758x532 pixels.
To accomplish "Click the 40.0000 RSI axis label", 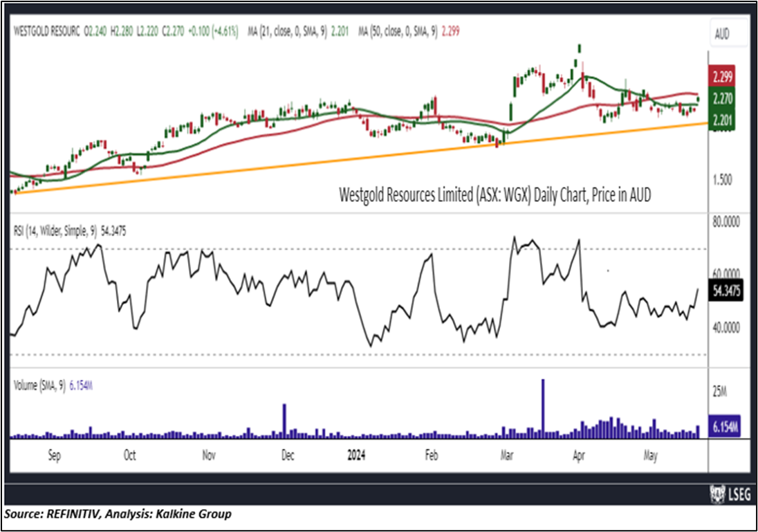I will coord(726,328).
